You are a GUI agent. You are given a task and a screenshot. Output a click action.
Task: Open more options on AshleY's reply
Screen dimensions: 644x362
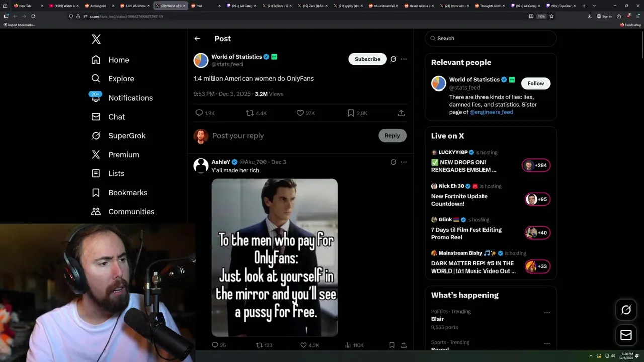tap(404, 162)
